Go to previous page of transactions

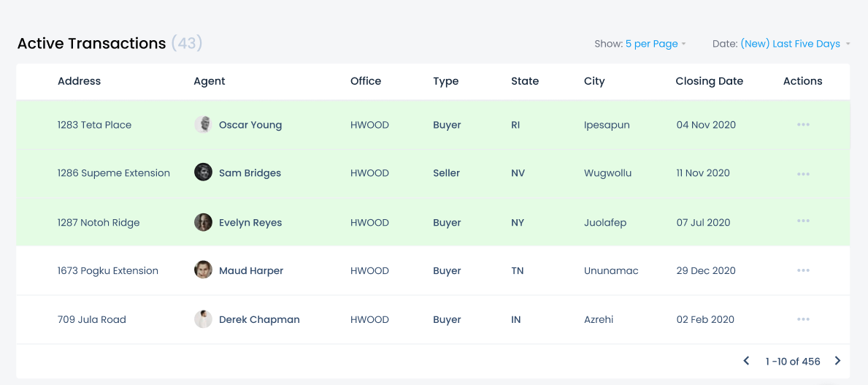[746, 361]
